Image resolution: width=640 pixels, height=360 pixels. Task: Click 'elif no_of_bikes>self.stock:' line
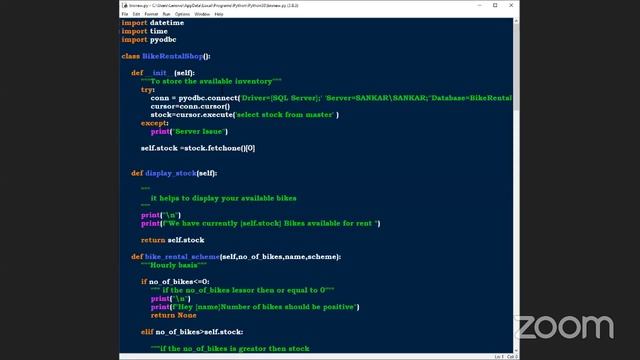click(x=192, y=332)
